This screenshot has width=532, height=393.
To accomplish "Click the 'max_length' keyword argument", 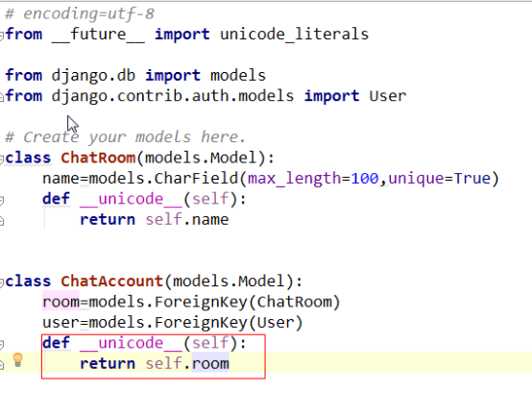I will coord(294,179).
